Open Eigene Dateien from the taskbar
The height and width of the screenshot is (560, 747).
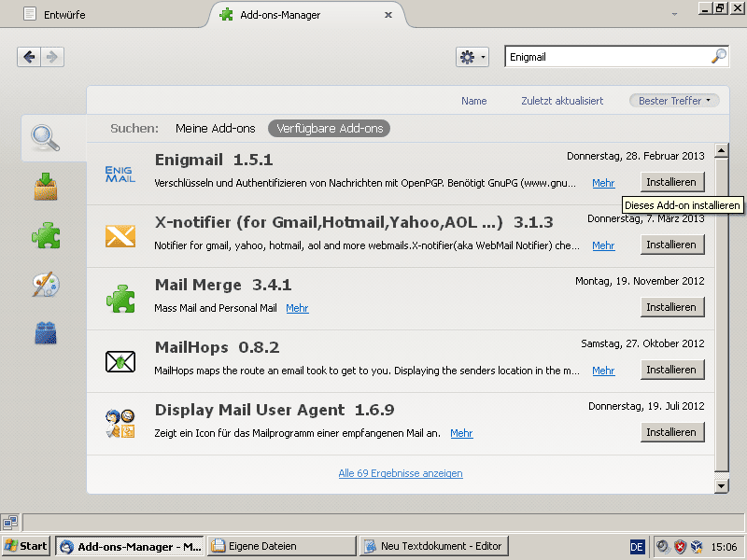280,546
